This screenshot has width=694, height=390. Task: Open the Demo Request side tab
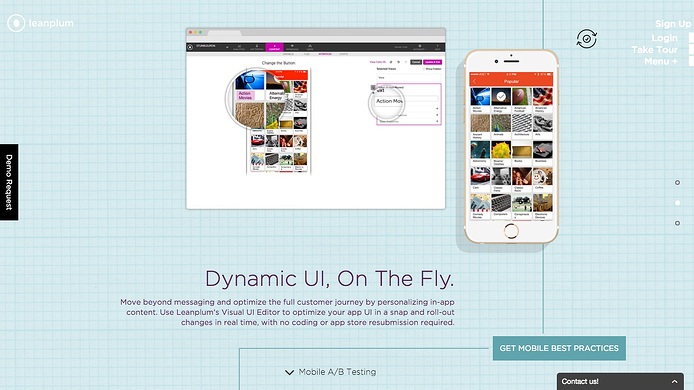9,182
